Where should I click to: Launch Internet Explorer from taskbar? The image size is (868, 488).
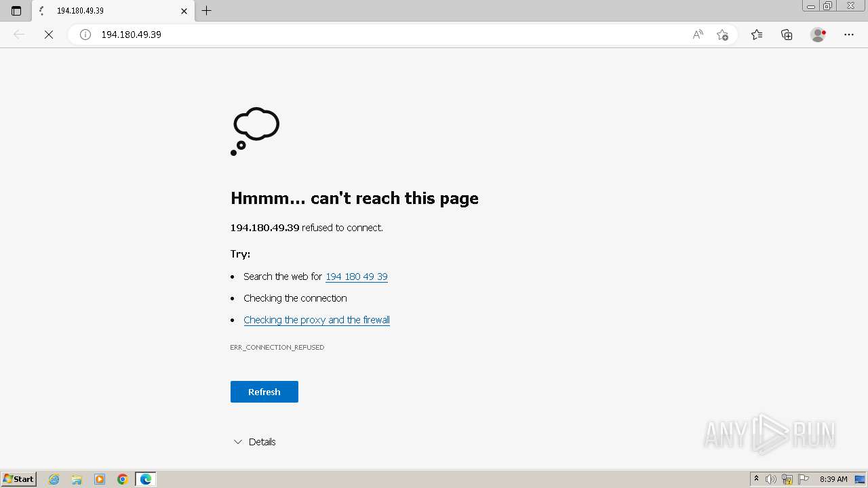click(x=54, y=479)
